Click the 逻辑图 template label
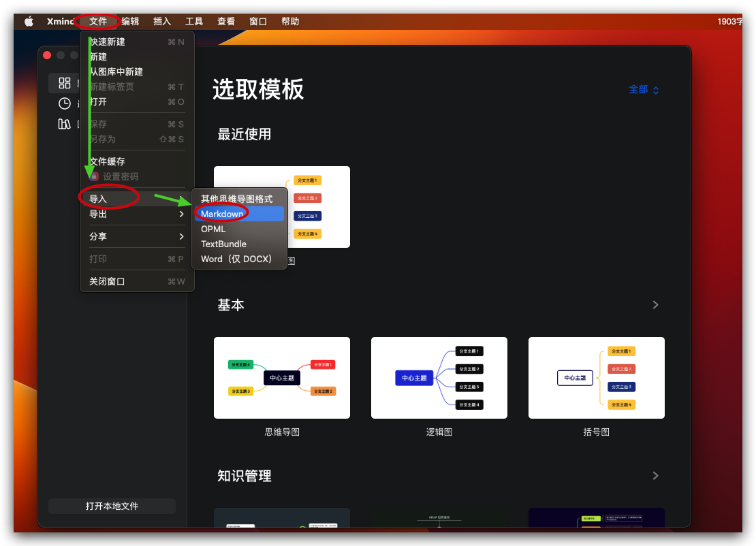The height and width of the screenshot is (546, 756). [439, 432]
